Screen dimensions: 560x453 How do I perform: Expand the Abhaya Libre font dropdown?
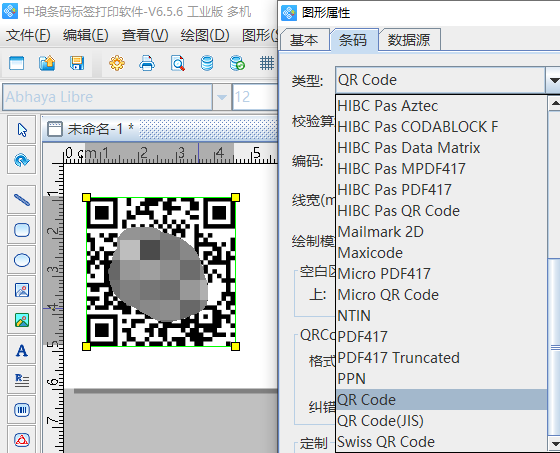[221, 97]
